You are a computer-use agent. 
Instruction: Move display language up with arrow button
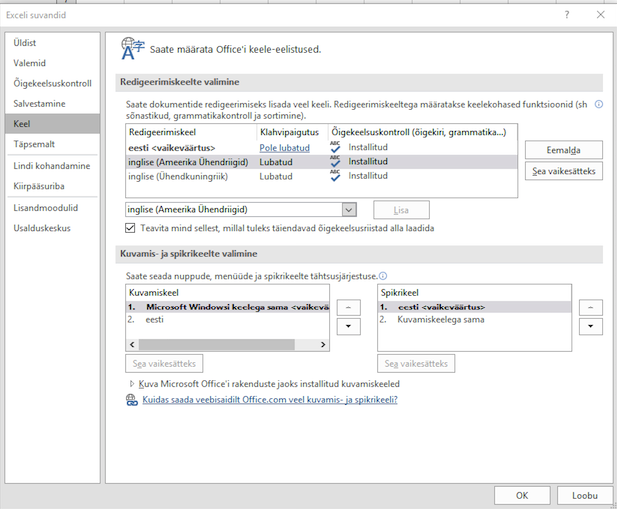point(348,307)
